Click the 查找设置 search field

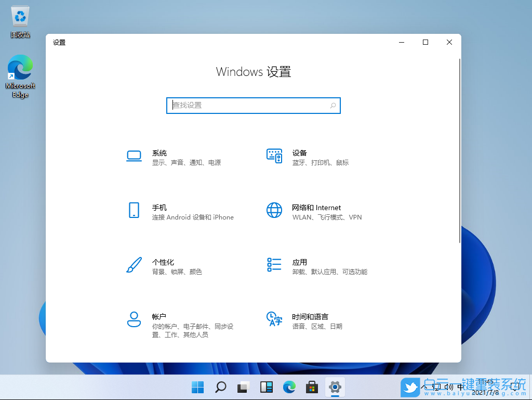point(253,105)
